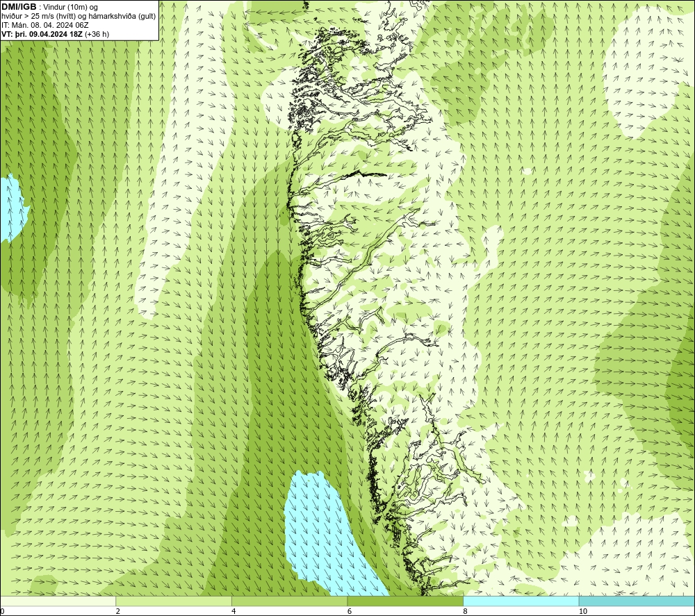The height and width of the screenshot is (616, 695).
Task: Click the VT: þri. 09.04.2024 18Z line
Action: tap(55, 34)
